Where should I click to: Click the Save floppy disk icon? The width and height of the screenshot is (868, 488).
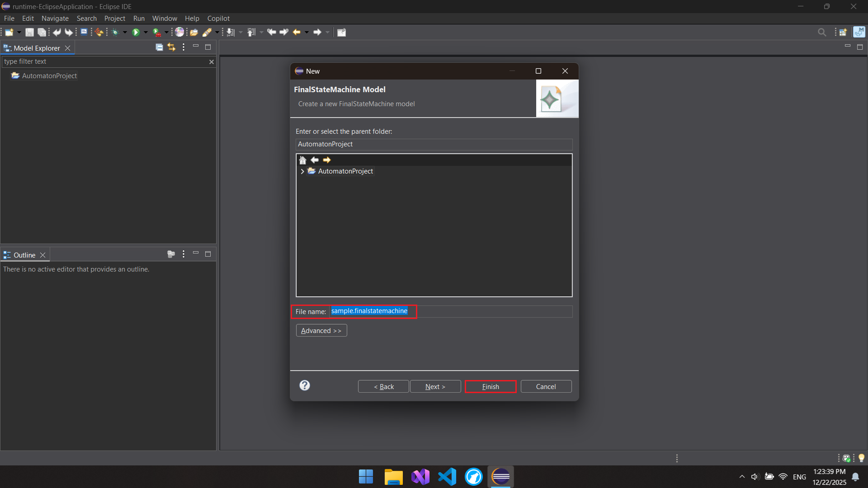point(29,32)
